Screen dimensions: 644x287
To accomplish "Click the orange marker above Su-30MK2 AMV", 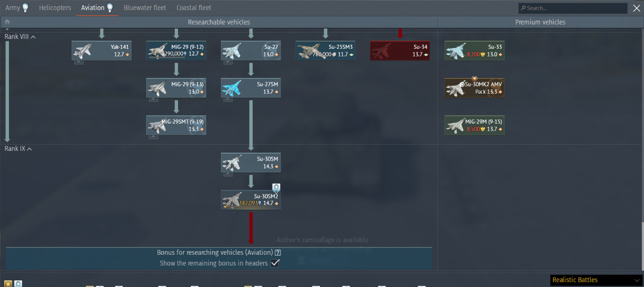I will tap(475, 78).
